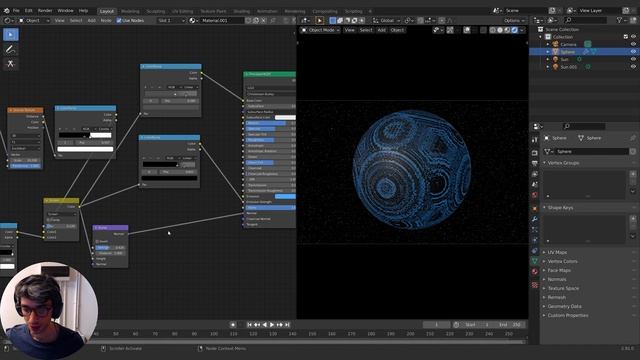Screen dimensions: 640x360
Task: Open the Physics properties tab icon
Action: (x=535, y=240)
